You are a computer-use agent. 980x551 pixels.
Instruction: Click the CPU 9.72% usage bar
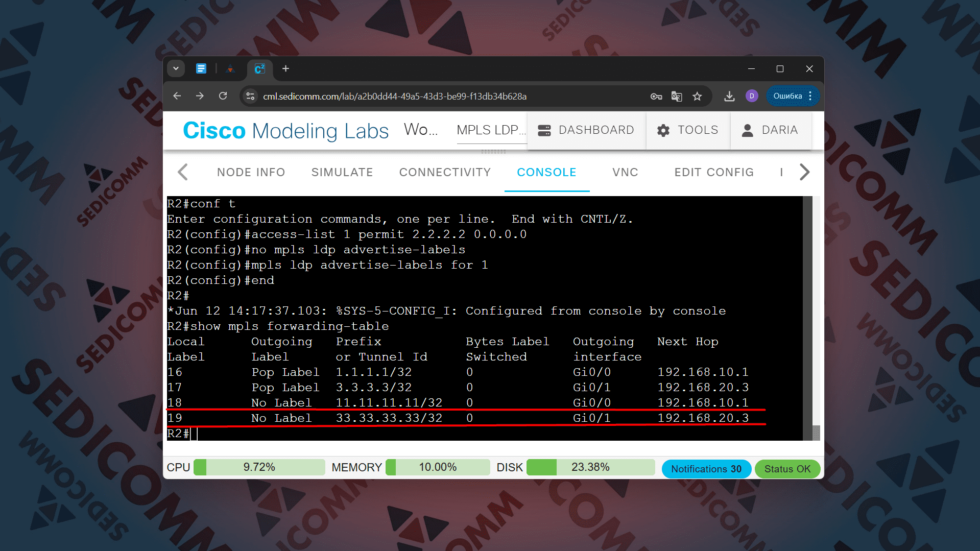click(259, 467)
